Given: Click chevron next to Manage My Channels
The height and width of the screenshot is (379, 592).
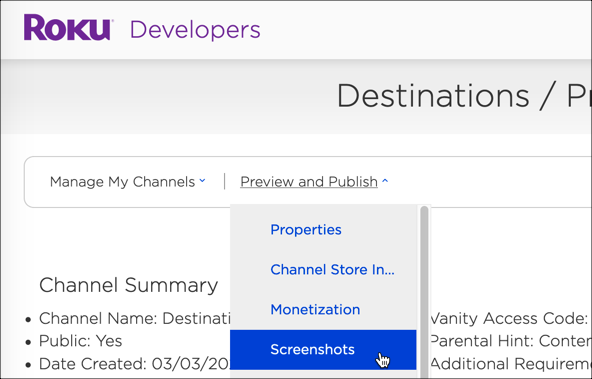Looking at the screenshot, I should coord(202,181).
